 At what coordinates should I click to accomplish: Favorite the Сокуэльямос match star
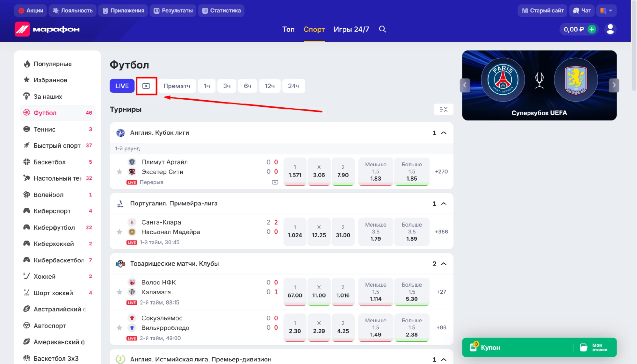[119, 328]
